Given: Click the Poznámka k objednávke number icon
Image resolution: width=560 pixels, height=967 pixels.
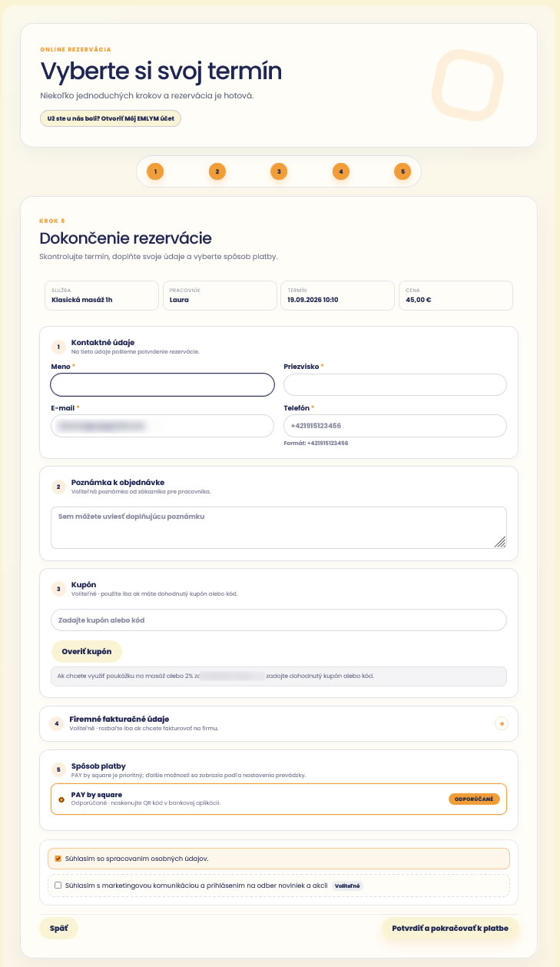Looking at the screenshot, I should (x=58, y=487).
